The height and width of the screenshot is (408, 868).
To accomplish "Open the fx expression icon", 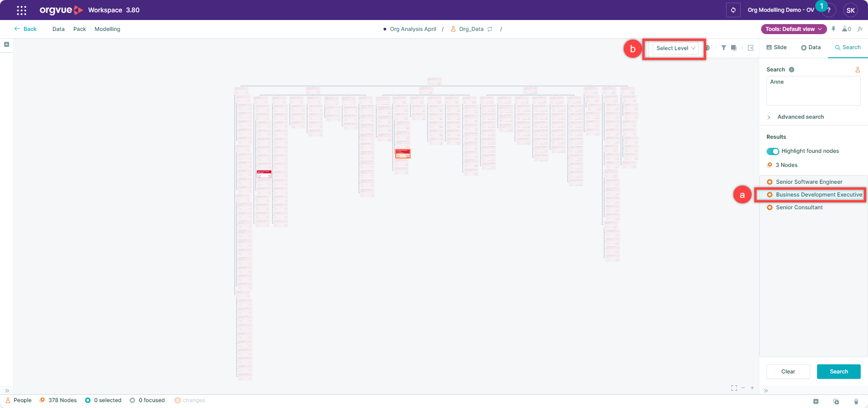I will (x=860, y=29).
